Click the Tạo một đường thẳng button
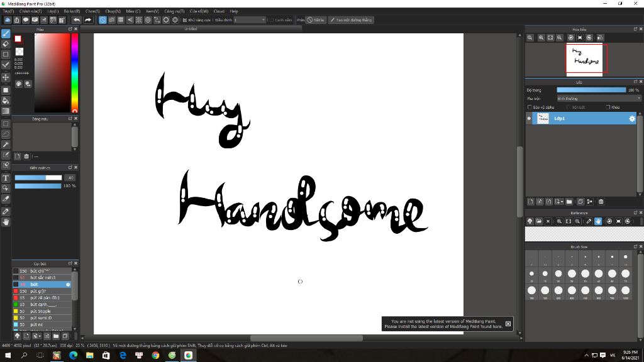The image size is (644, 362). [351, 19]
